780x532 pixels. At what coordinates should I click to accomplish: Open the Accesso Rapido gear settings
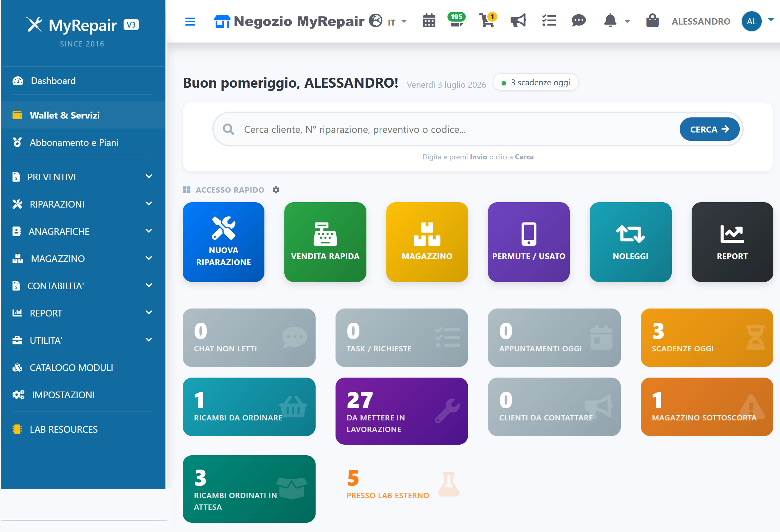[276, 190]
